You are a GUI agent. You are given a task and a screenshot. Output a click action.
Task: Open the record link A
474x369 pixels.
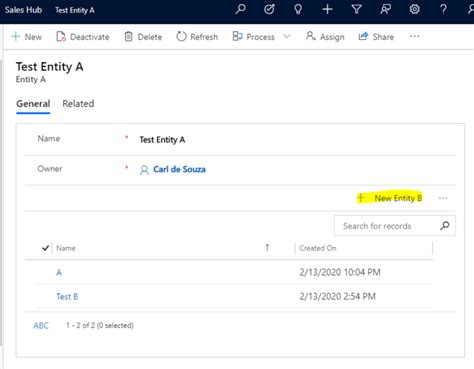[x=59, y=272]
